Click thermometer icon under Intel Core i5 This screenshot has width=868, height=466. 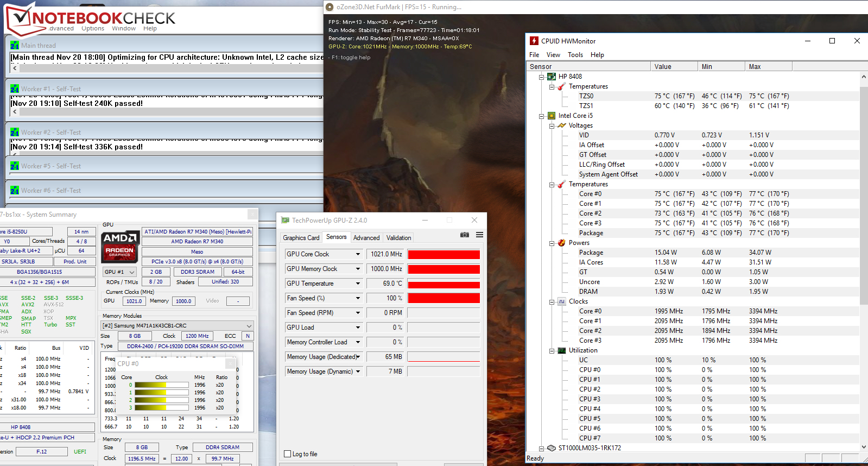point(561,184)
